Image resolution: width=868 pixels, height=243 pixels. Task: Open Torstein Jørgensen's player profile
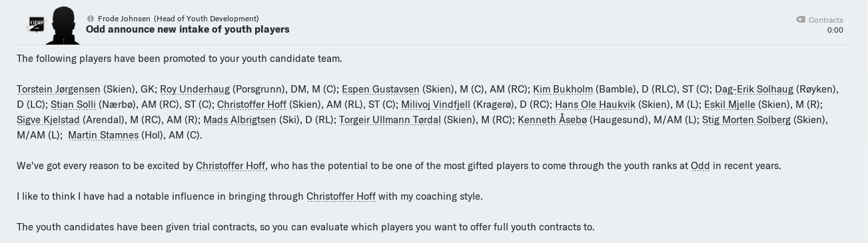(59, 89)
